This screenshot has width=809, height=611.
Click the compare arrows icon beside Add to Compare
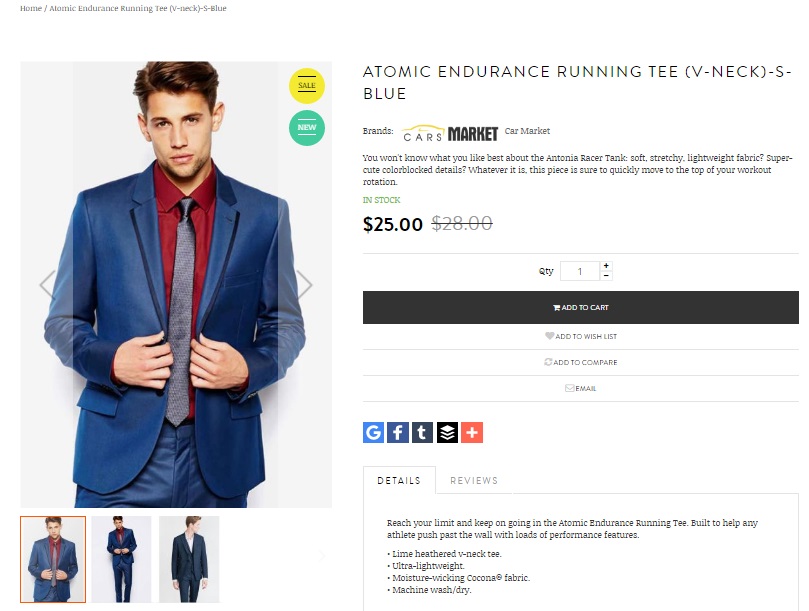[549, 362]
